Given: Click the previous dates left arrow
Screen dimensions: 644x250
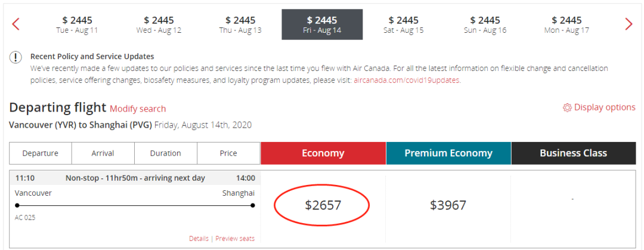Looking at the screenshot, I should click(16, 24).
